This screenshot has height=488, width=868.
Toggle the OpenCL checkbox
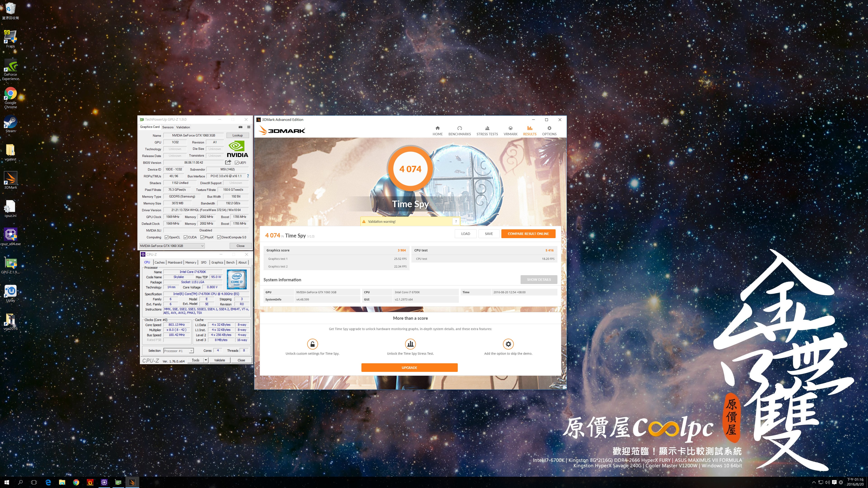[x=166, y=237]
